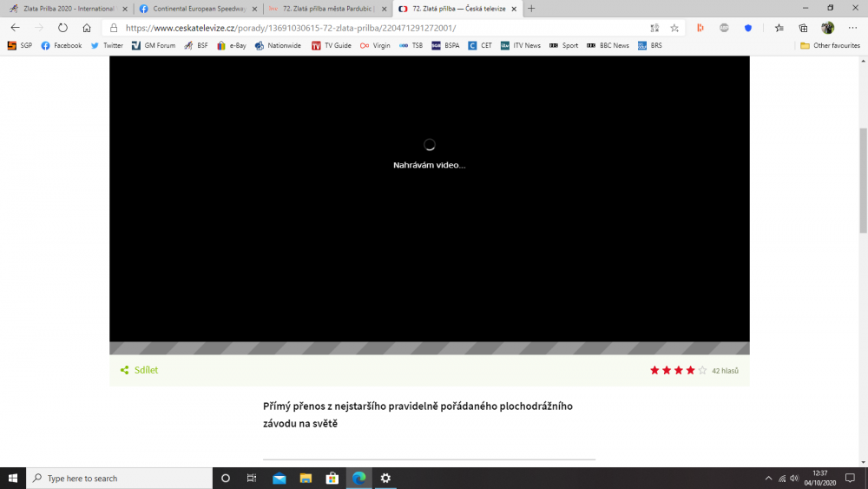
Task: Set the rating to three stars
Action: pyautogui.click(x=679, y=371)
